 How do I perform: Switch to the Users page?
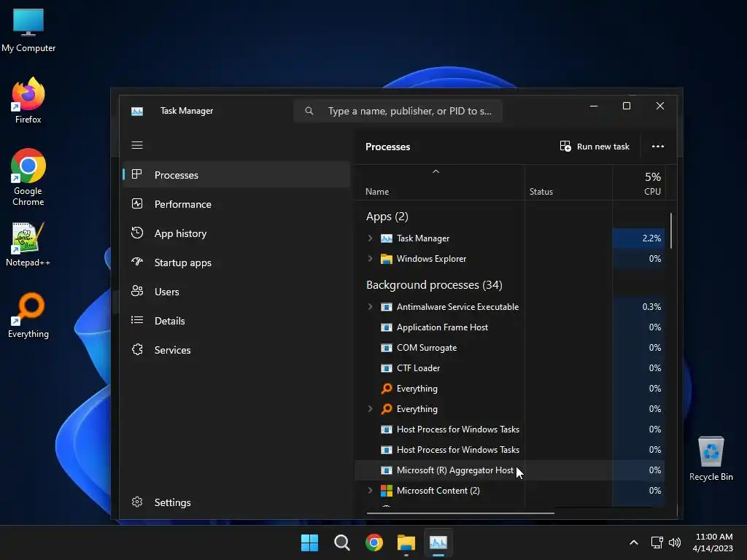[x=237, y=292]
